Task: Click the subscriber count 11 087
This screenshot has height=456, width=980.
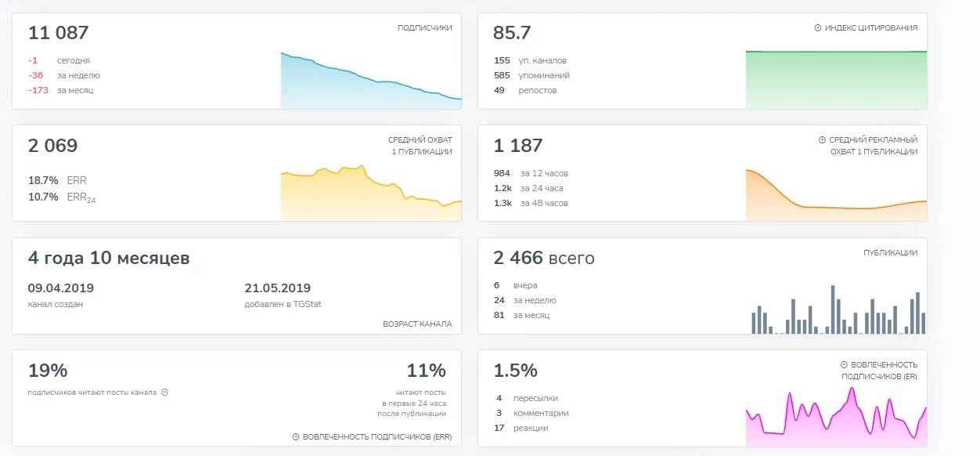Action: click(59, 33)
